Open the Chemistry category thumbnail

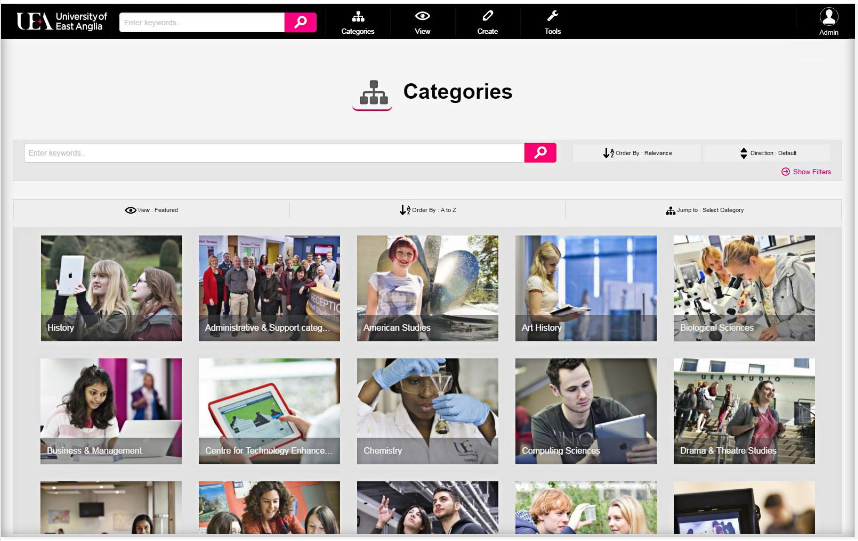click(427, 411)
